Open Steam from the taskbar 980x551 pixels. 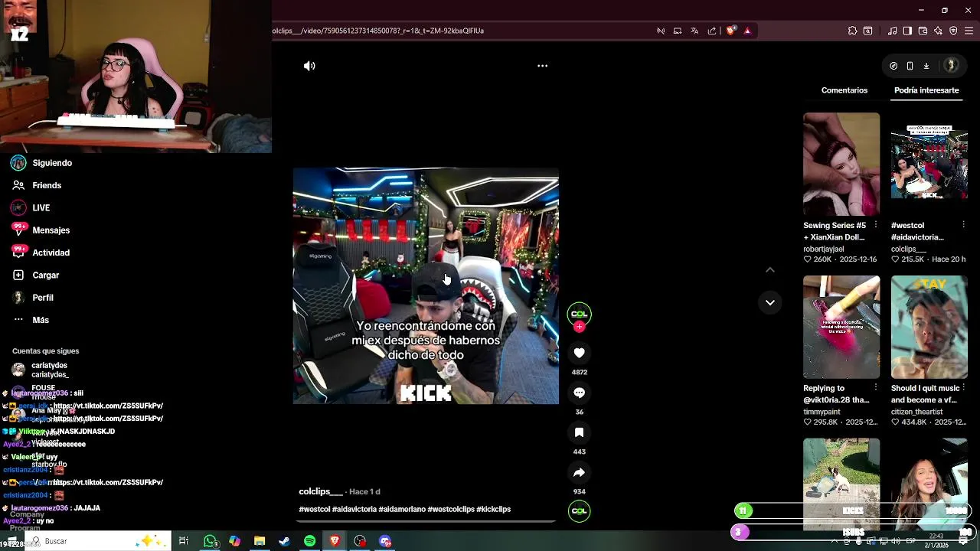tap(284, 541)
